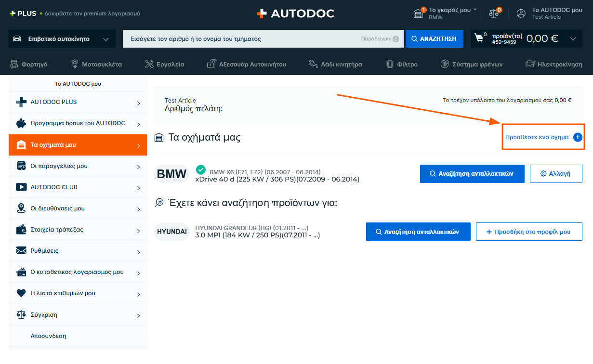
Task: Expand Η λίστα επιθυμιών μου chevron
Action: click(138, 294)
